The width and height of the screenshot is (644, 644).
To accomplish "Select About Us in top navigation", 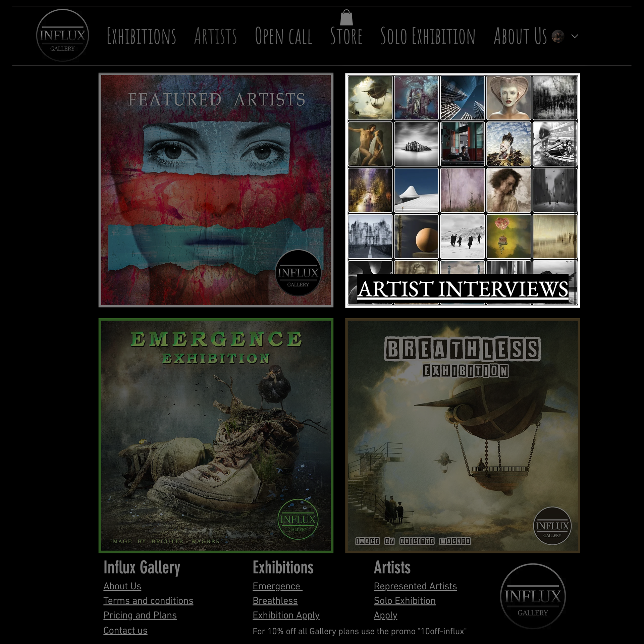I will pyautogui.click(x=520, y=36).
